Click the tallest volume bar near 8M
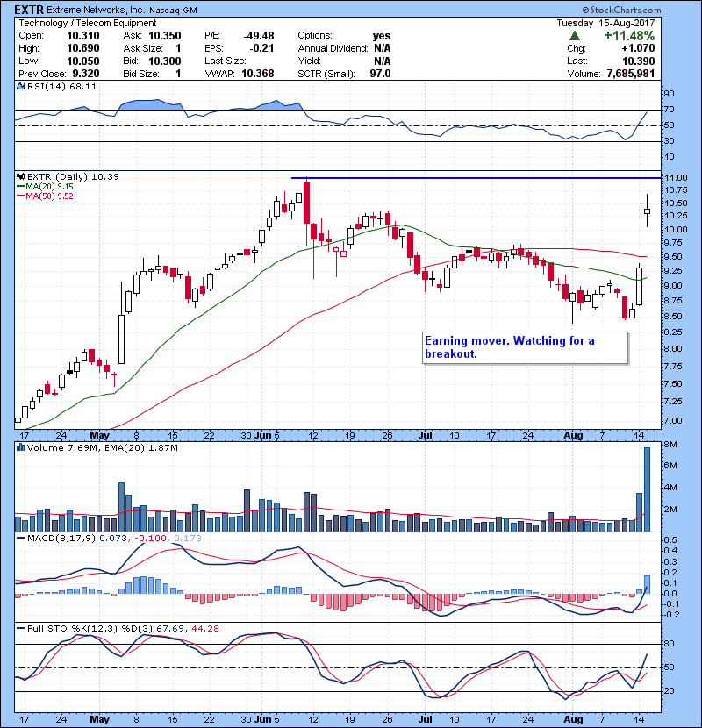 click(x=647, y=489)
